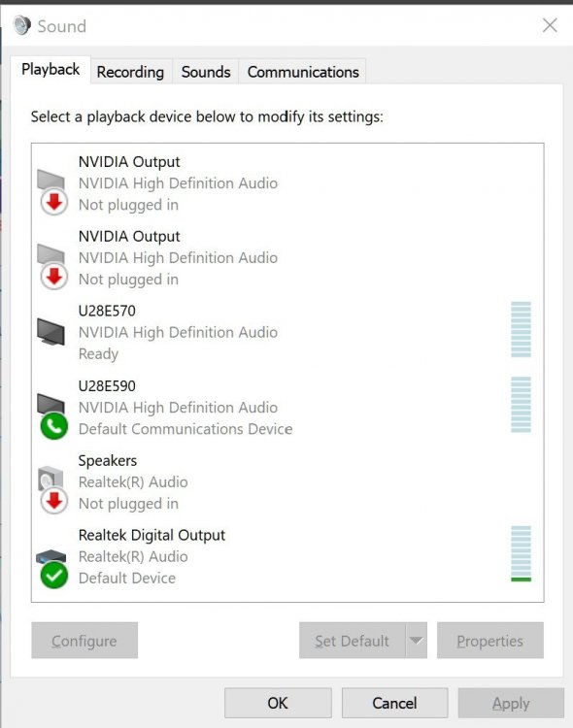Click the Cancel button

(394, 703)
